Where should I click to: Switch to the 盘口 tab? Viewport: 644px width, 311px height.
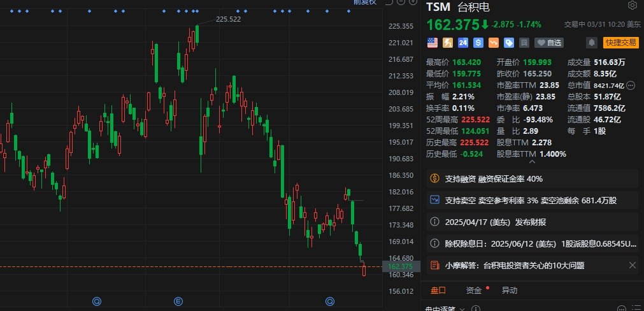(438, 291)
